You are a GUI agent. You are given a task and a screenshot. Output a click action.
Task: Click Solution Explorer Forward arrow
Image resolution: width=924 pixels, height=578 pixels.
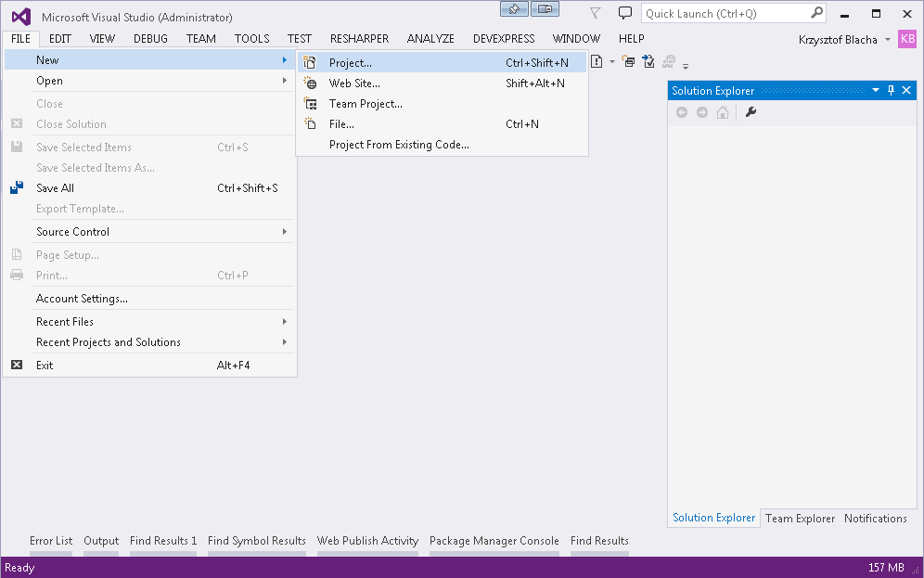[702, 112]
